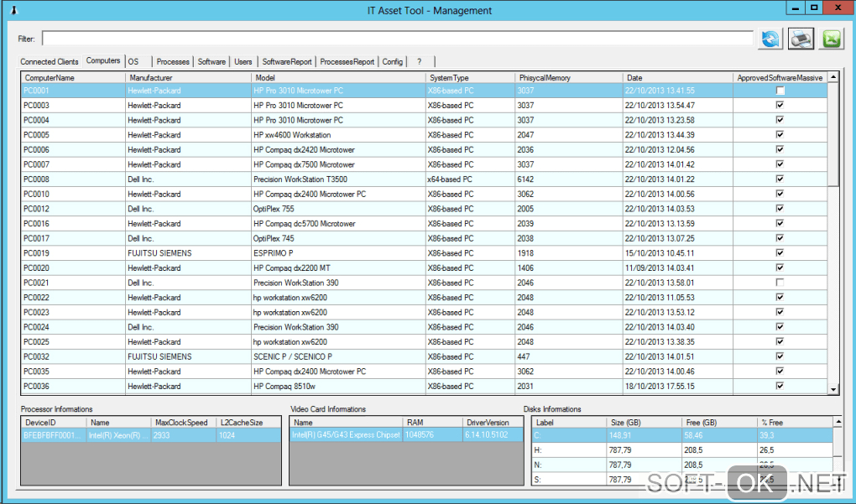This screenshot has width=856, height=504.
Task: Open the help tab marked with a question mark
Action: (x=419, y=62)
